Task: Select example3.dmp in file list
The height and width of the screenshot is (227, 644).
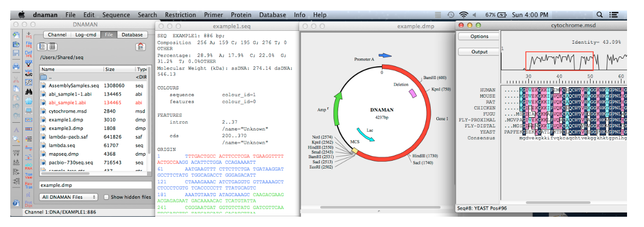Action: 94,128
